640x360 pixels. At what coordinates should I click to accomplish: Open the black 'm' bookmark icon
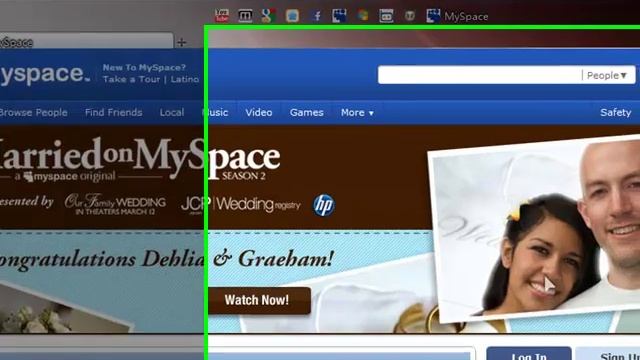click(245, 16)
